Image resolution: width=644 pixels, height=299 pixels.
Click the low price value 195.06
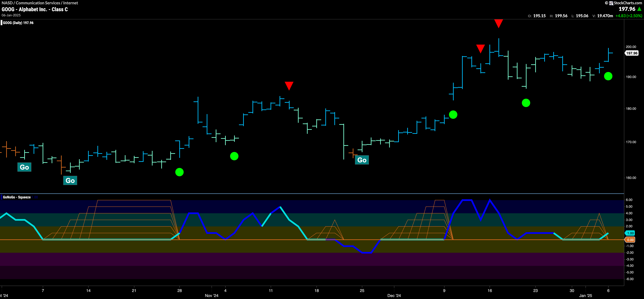tap(582, 16)
